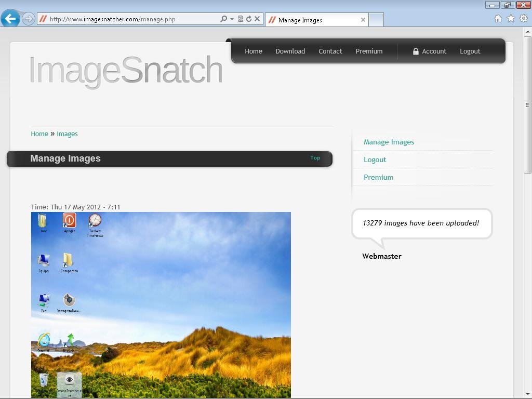The width and height of the screenshot is (532, 399).
Task: Click the vertical scrollbar thumb
Action: coord(527,105)
